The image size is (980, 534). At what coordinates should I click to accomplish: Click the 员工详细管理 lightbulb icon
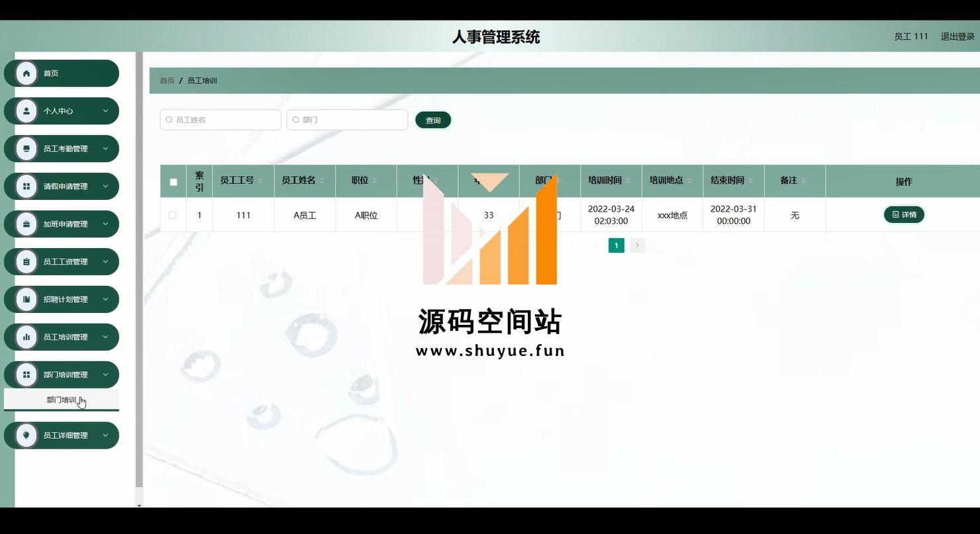point(26,435)
